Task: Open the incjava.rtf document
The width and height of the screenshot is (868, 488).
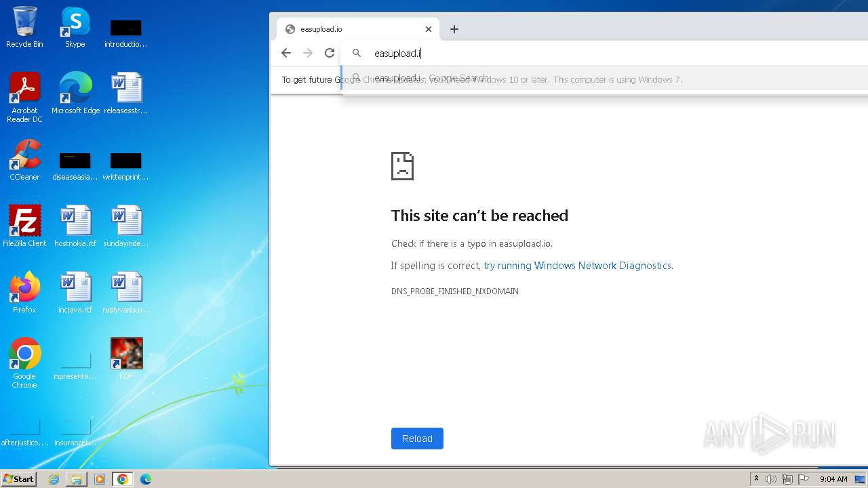Action: tap(75, 292)
